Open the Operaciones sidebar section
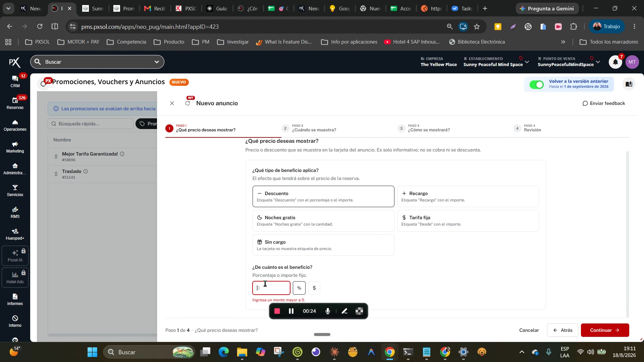The height and width of the screenshot is (362, 644). [15, 125]
